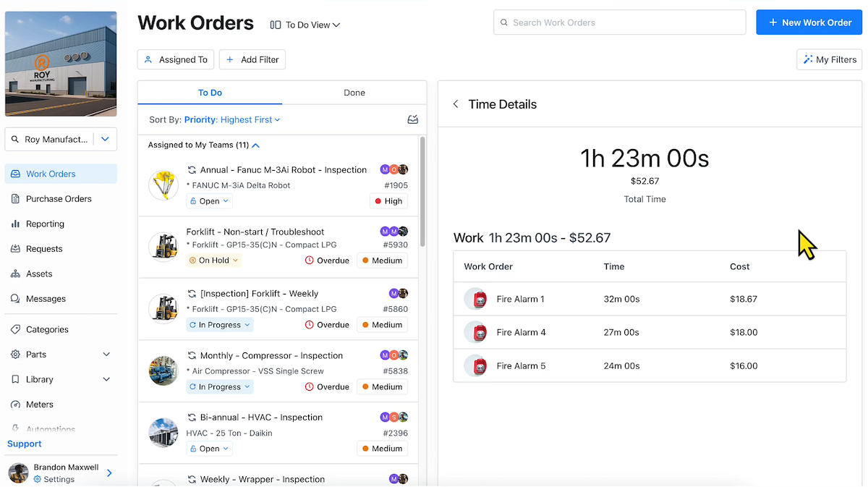Viewport: 868px width, 487px height.
Task: Click the Fire Alarm 1 asset icon
Action: coord(475,299)
